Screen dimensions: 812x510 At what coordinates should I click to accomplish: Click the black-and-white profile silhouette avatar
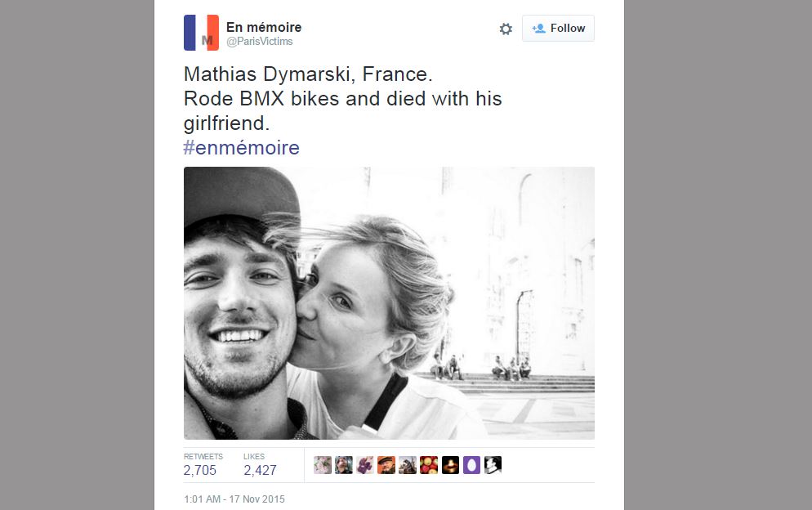pyautogui.click(x=493, y=465)
